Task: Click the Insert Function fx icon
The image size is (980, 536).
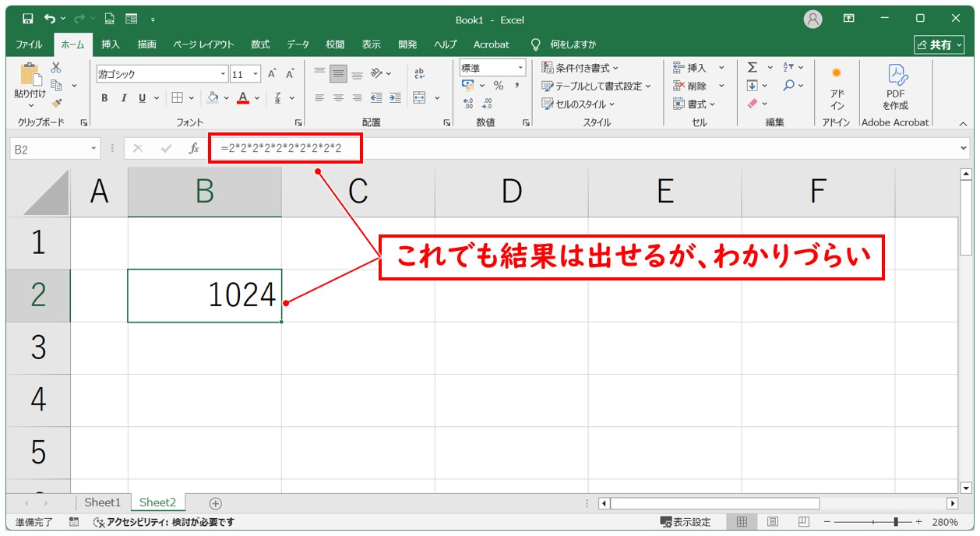Action: coord(194,149)
